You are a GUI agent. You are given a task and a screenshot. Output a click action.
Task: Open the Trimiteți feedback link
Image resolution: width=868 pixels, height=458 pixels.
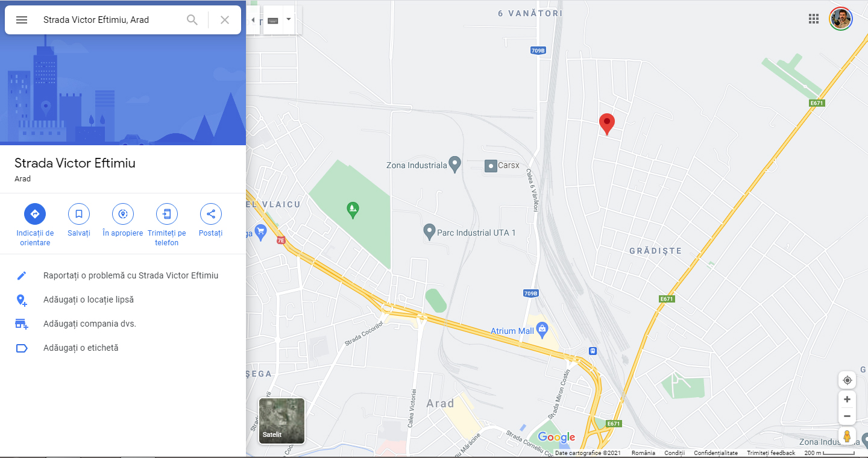pos(771,453)
